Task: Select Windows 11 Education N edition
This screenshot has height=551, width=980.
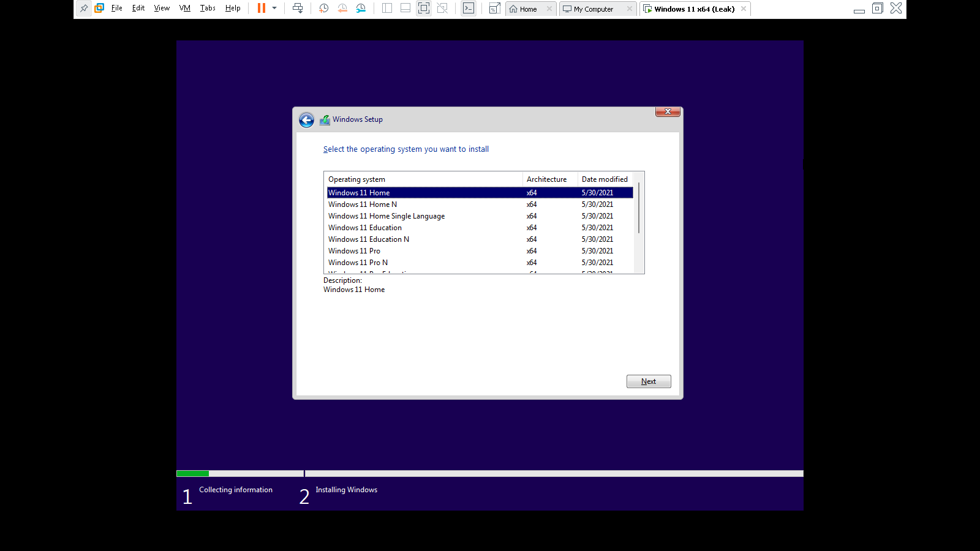Action: coord(368,239)
